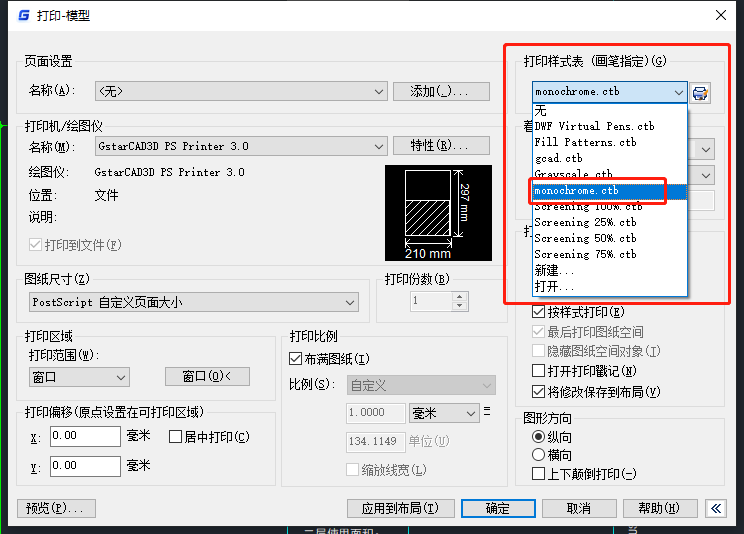Enable the 上下颠倒打印 checkbox
The height and width of the screenshot is (534, 744).
pyautogui.click(x=538, y=474)
